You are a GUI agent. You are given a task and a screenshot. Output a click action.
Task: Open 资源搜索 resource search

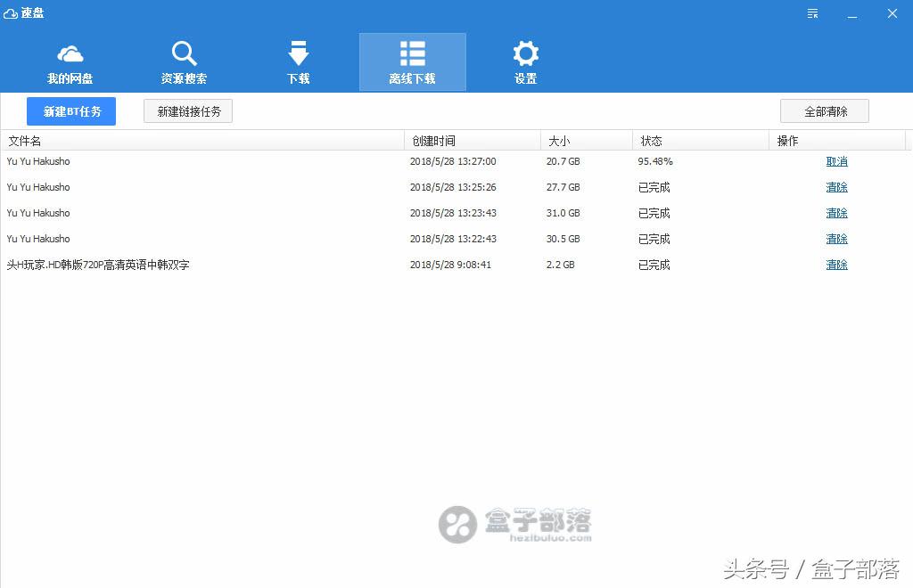pyautogui.click(x=183, y=61)
